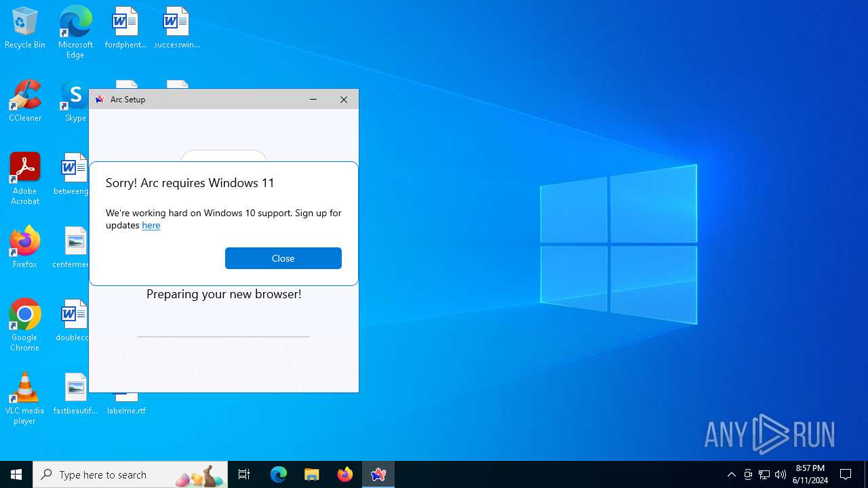Open VLC media player desktop shortcut
868x488 pixels.
pyautogui.click(x=25, y=398)
